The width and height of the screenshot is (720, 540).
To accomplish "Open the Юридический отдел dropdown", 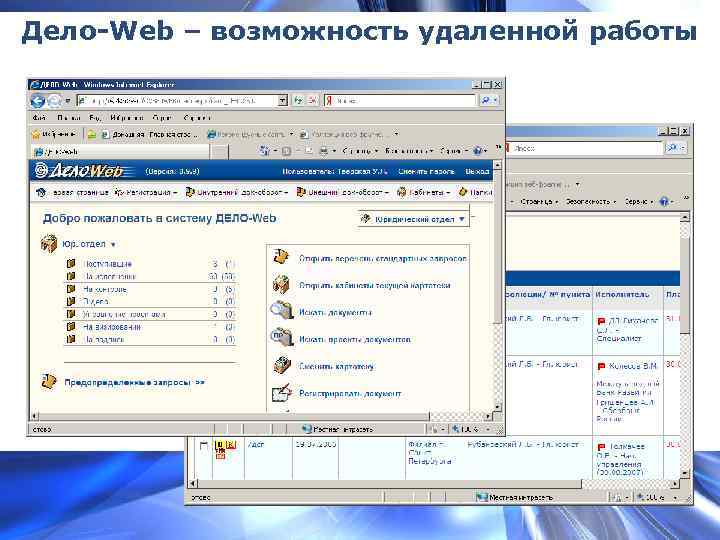I will [x=414, y=219].
